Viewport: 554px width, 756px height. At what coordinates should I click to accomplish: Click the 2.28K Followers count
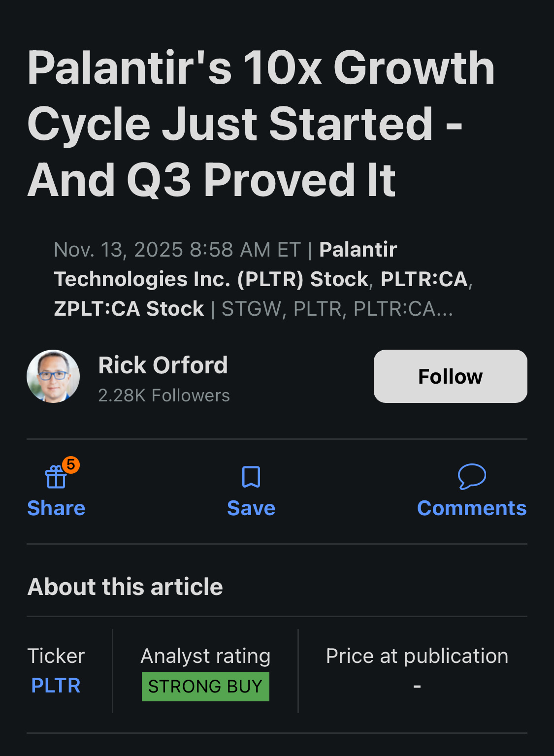(x=164, y=395)
